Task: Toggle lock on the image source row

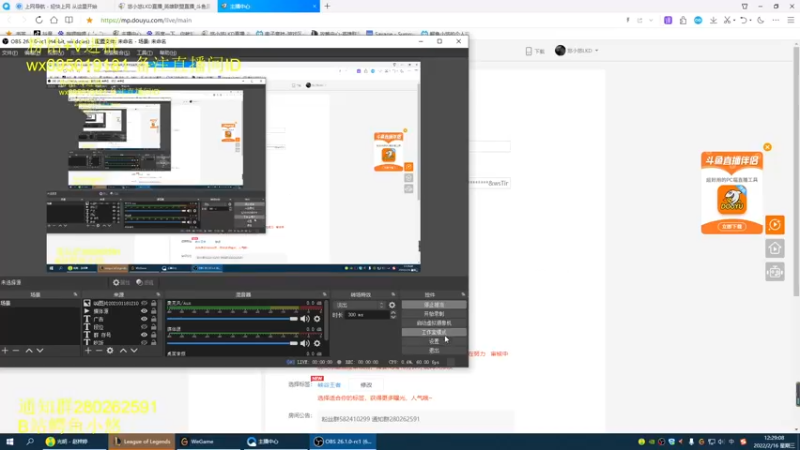Action: click(x=154, y=303)
